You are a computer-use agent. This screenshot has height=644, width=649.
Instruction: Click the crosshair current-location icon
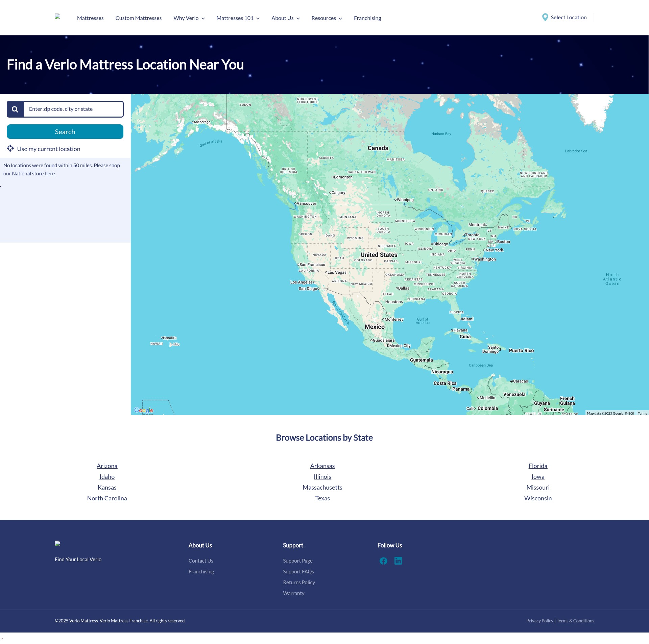click(10, 148)
